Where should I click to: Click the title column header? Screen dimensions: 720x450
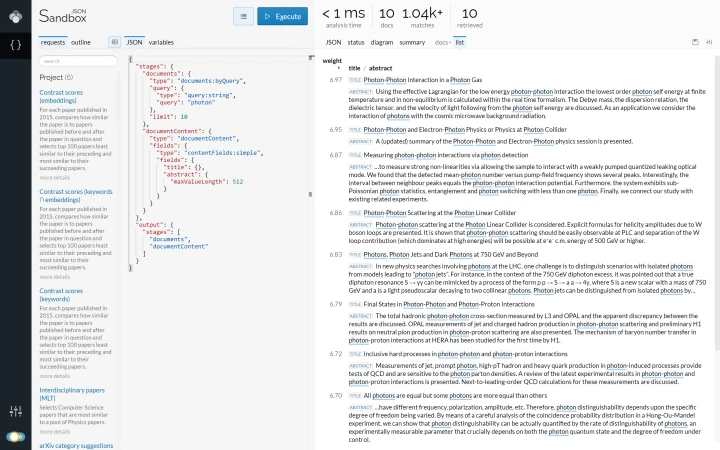[354, 68]
